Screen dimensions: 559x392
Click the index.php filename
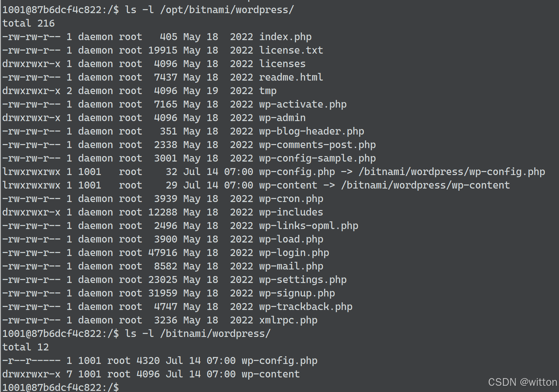point(285,37)
